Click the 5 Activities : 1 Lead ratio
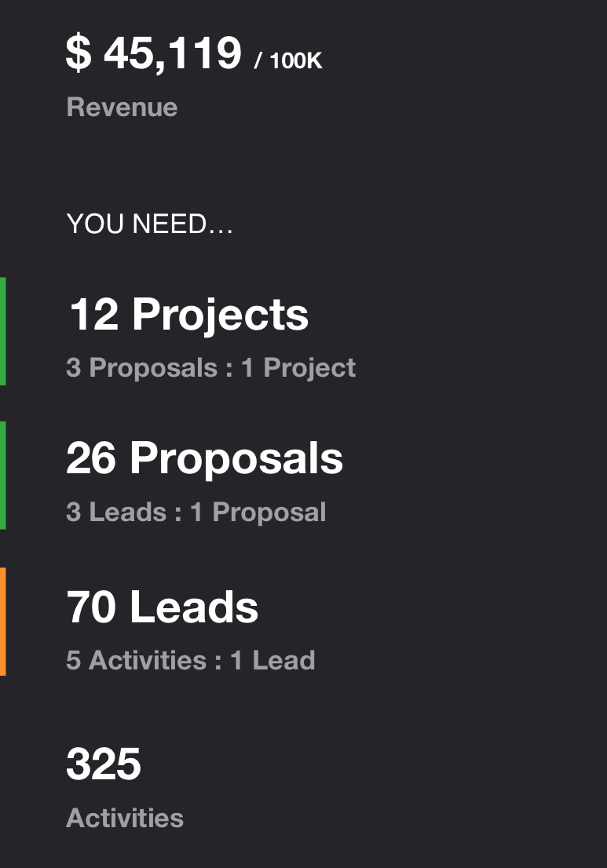 [190, 660]
